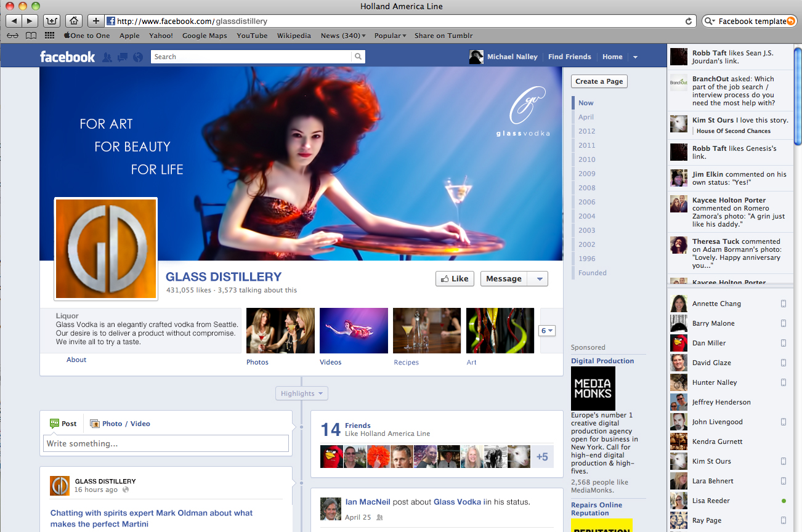This screenshot has height=532, width=802.
Task: Open friend requests icon in Facebook header
Action: click(x=107, y=57)
